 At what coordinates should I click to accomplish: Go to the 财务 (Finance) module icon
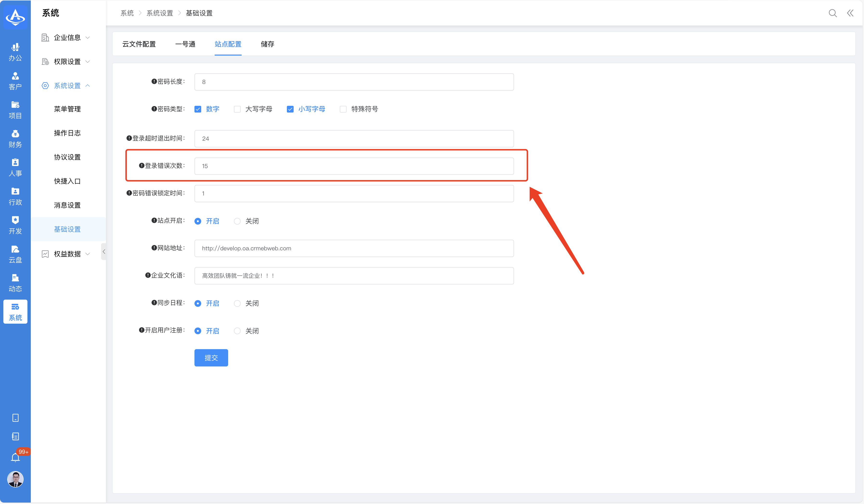[15, 139]
